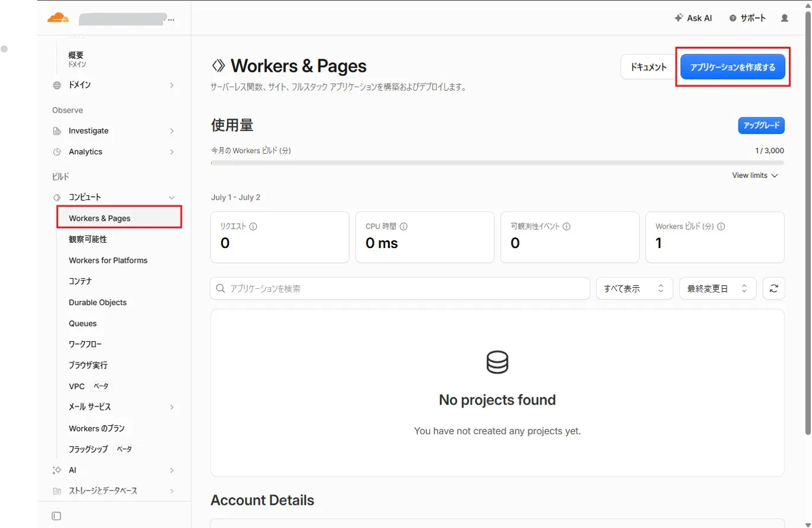Click the Workers builds usage progress bar
The height and width of the screenshot is (528, 812).
tap(497, 163)
